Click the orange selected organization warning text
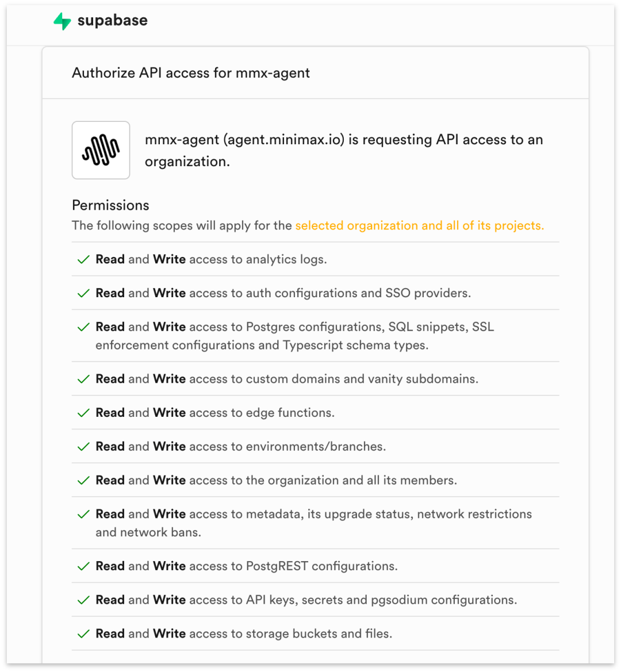 click(x=420, y=225)
